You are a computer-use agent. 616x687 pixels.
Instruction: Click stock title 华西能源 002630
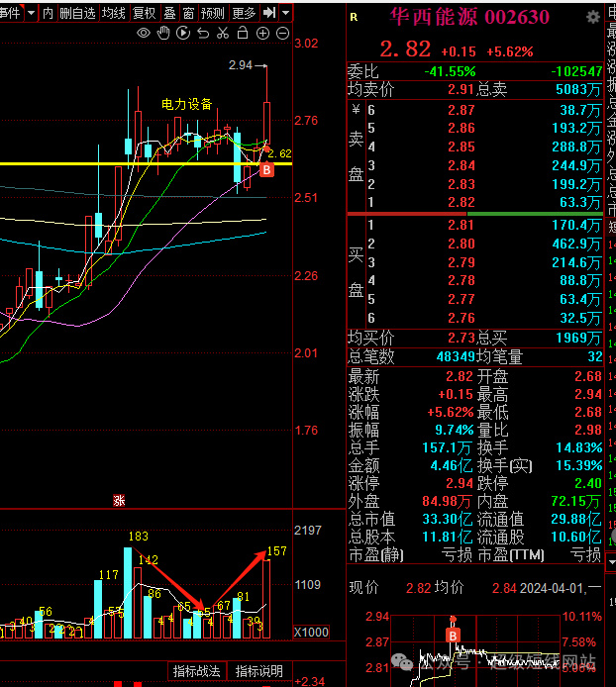coord(469,17)
